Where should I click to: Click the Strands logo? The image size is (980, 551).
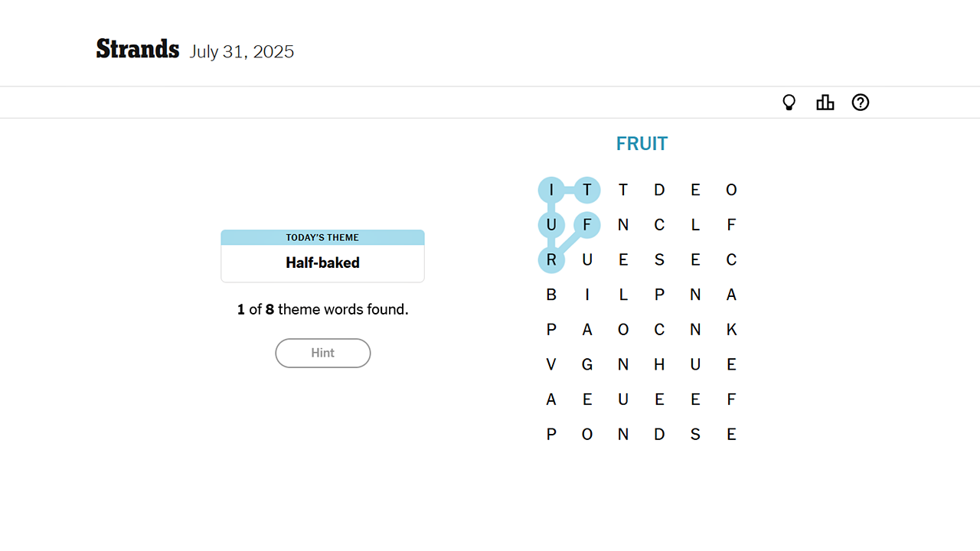point(138,50)
